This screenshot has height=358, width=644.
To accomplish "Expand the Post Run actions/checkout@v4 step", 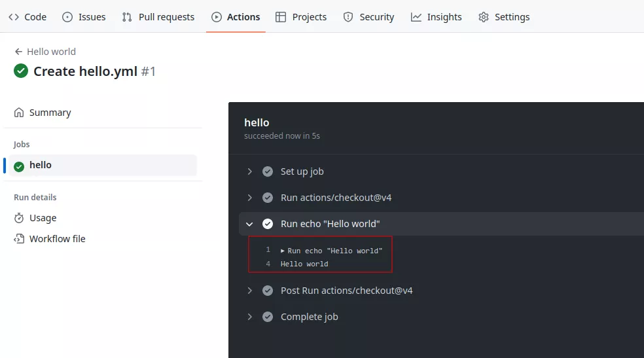I will (x=249, y=291).
